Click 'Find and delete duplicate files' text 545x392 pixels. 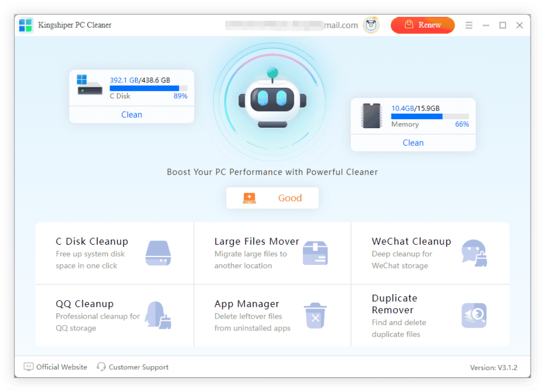pyautogui.click(x=399, y=329)
